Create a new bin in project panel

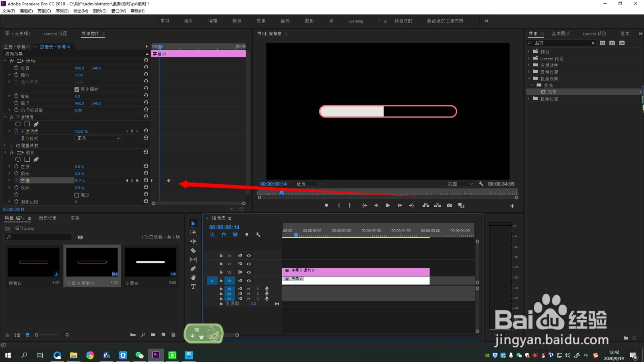click(153, 335)
